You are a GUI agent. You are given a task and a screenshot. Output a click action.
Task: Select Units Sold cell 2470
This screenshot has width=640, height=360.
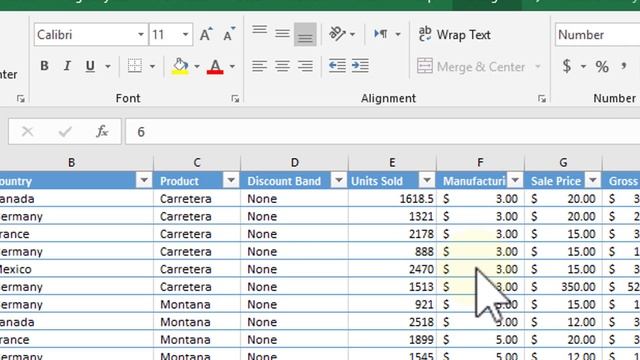[x=392, y=269]
